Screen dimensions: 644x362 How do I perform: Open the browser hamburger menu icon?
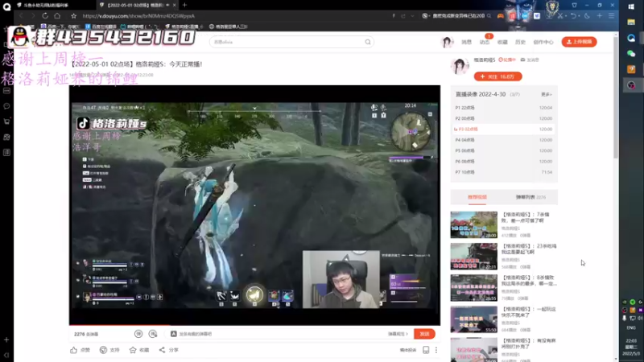612,16
